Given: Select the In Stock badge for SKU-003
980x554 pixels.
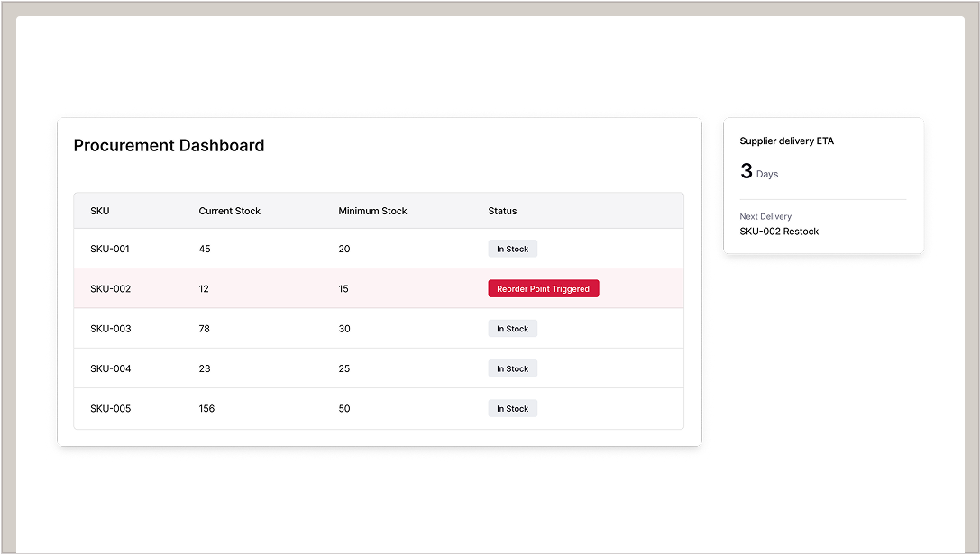Looking at the screenshot, I should 512,329.
